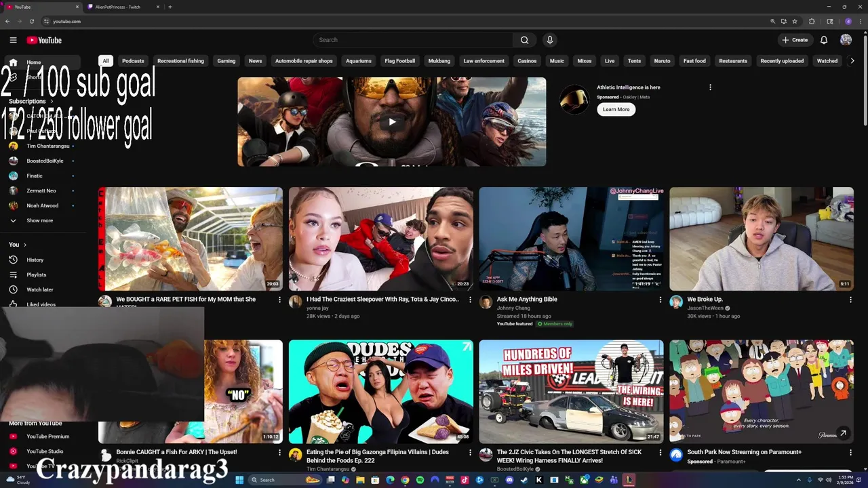Switch to the AlienPotPrincess Twitch tab

coord(117,7)
